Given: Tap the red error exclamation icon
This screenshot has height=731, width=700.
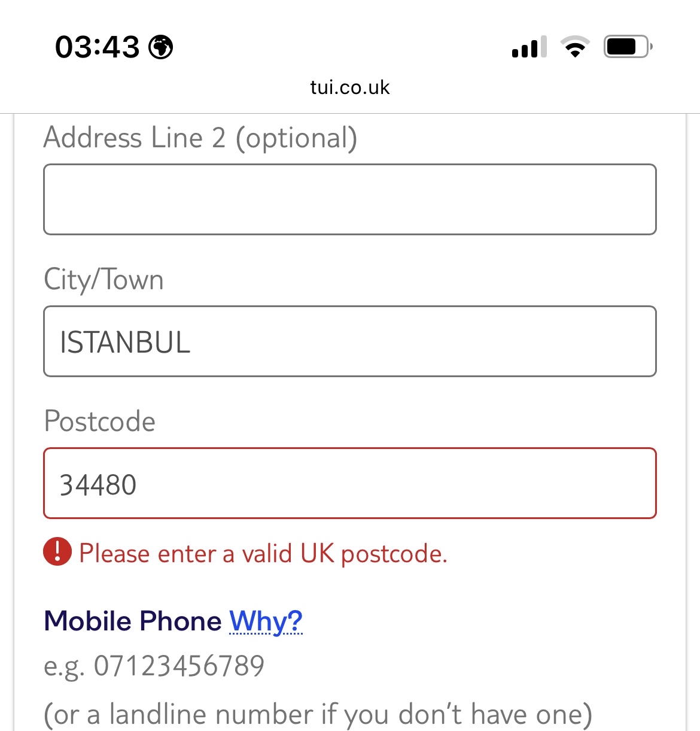Looking at the screenshot, I should coord(57,552).
